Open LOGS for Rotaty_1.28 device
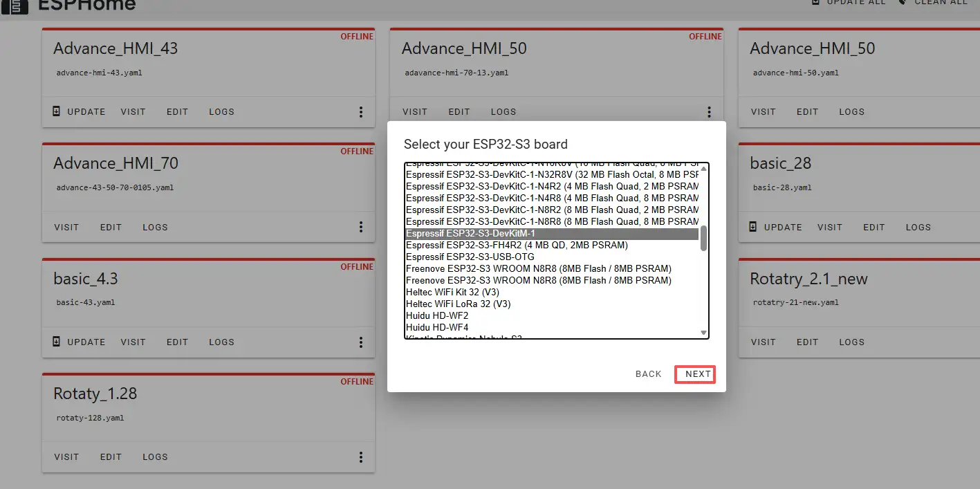The width and height of the screenshot is (980, 489). (x=155, y=456)
